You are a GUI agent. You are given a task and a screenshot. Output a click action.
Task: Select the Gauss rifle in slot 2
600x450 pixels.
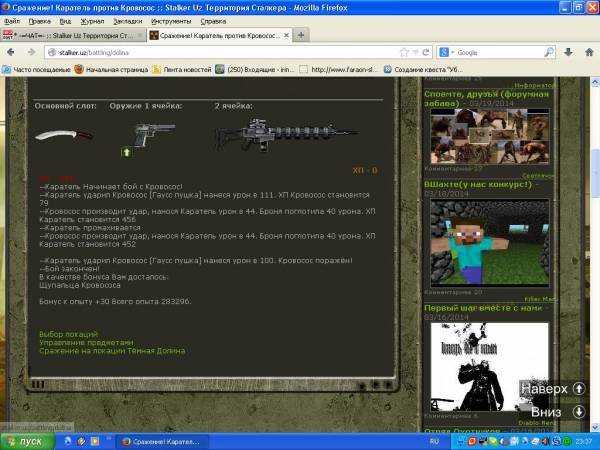285,133
